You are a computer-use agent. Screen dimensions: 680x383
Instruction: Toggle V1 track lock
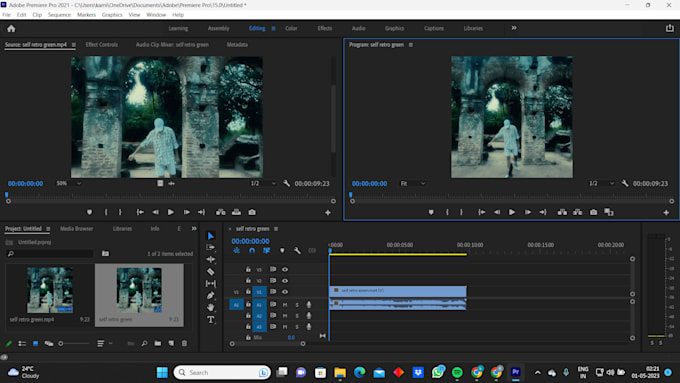(x=248, y=291)
